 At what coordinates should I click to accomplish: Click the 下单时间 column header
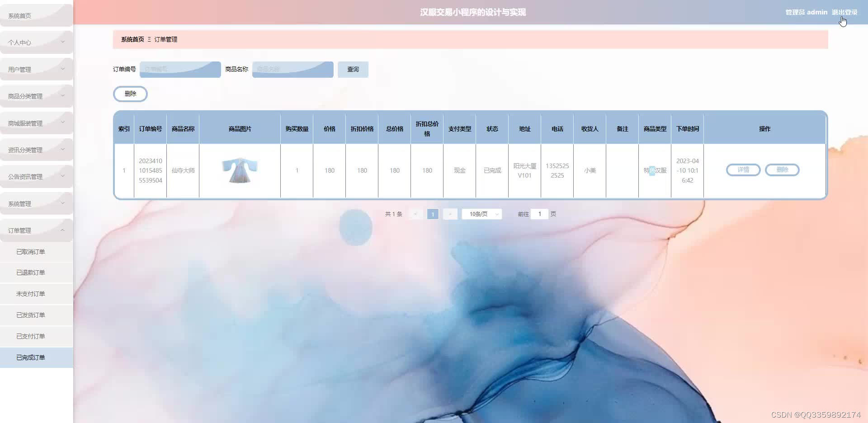(688, 129)
